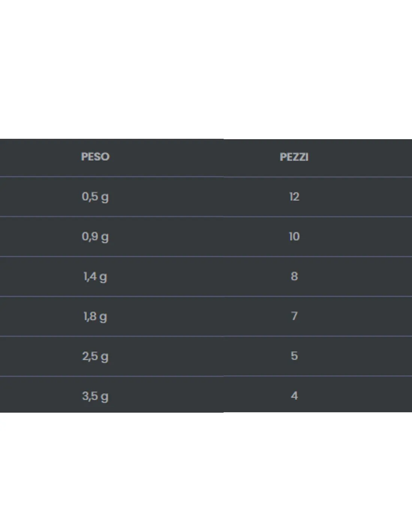Click the pieces value 4

[294, 396]
